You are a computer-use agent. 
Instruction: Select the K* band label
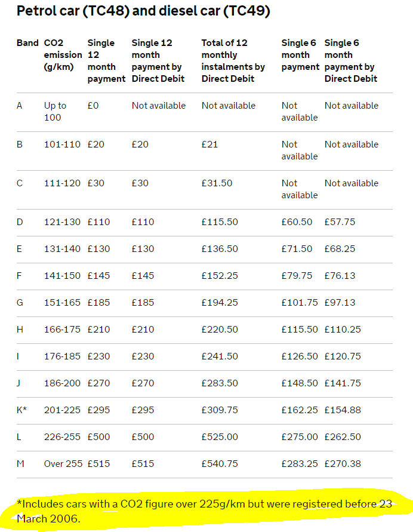click(x=21, y=410)
